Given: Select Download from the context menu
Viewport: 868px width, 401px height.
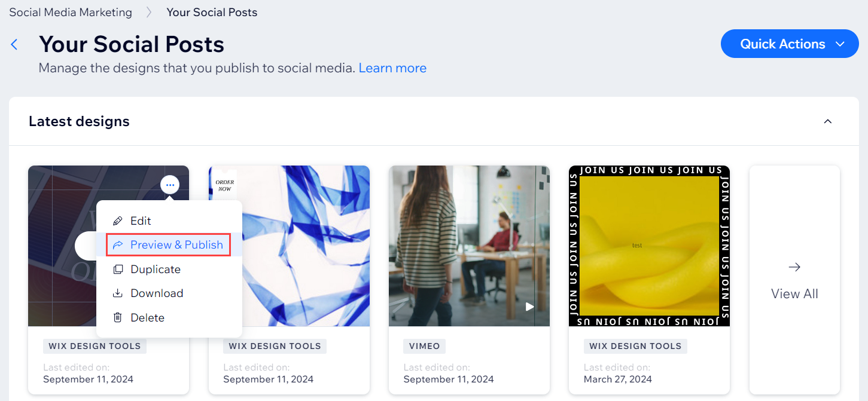Looking at the screenshot, I should [169, 293].
